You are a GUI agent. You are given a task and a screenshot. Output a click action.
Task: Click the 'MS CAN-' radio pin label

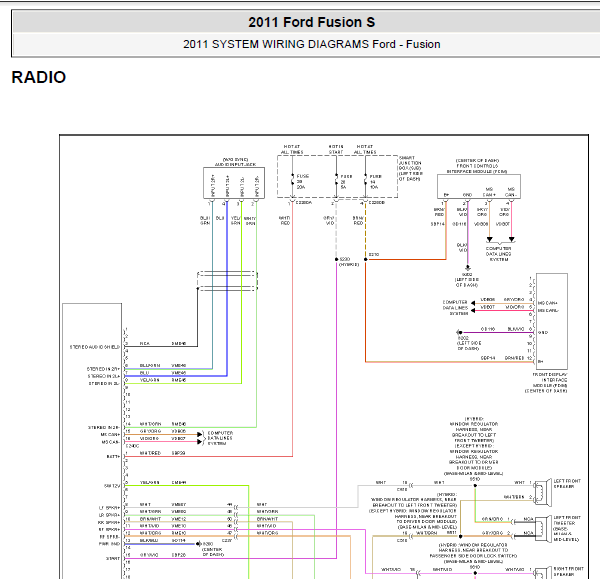tap(111, 442)
